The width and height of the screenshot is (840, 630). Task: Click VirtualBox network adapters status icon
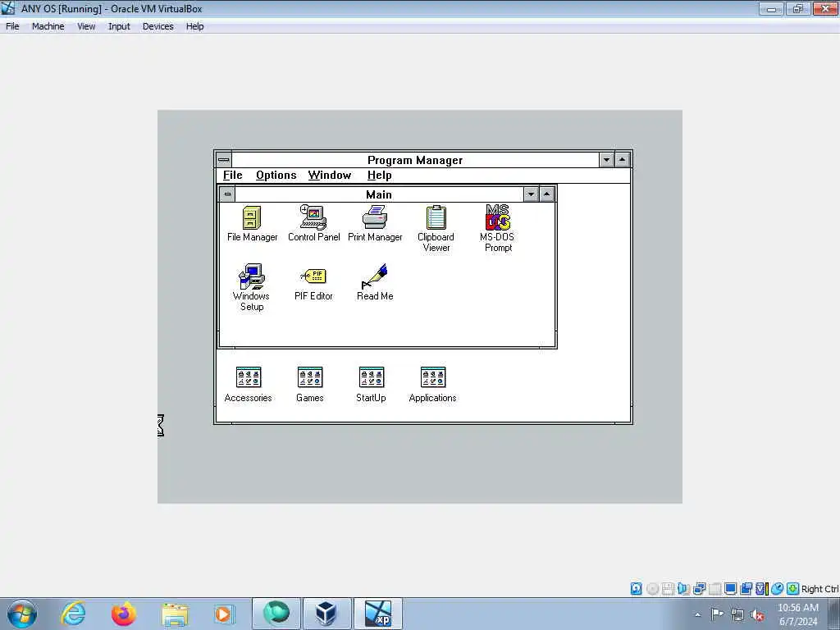tap(699, 589)
